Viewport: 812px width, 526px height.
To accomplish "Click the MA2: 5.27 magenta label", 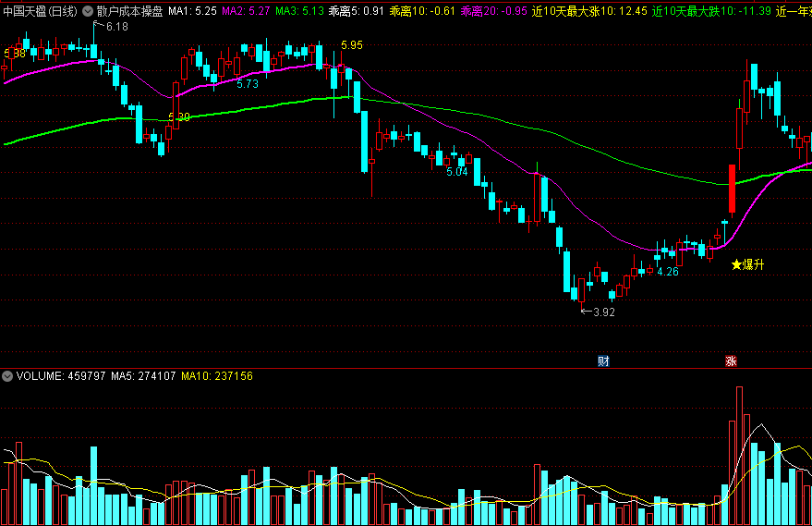I will point(246,11).
